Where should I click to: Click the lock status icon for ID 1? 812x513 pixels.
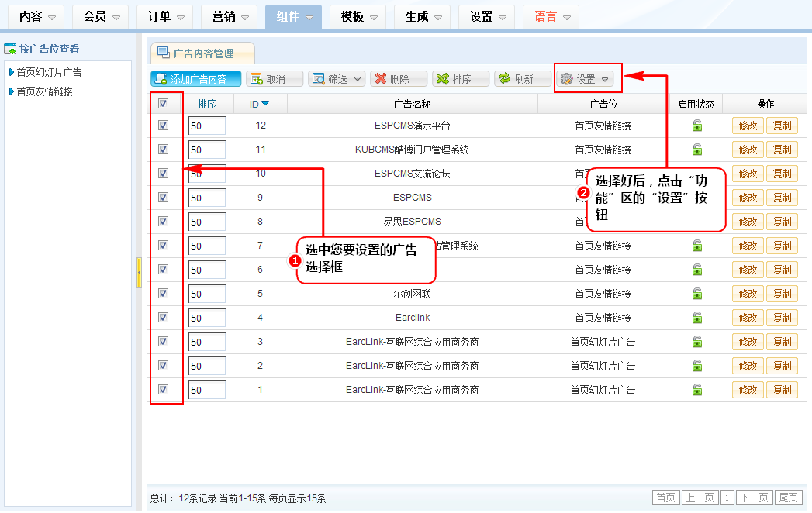coord(697,390)
